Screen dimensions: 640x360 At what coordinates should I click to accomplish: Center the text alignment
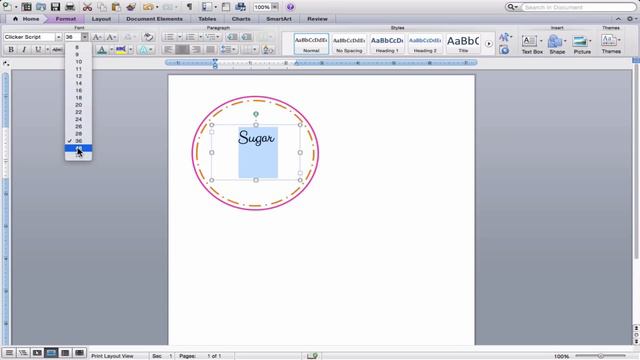coord(182,50)
